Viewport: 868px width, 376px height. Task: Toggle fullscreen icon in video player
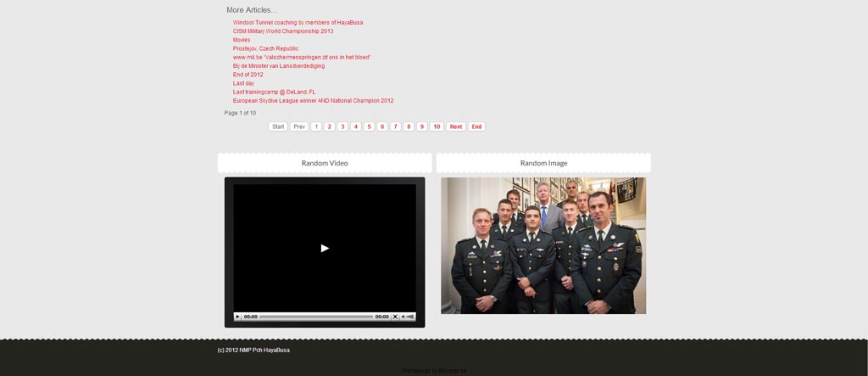[395, 317]
